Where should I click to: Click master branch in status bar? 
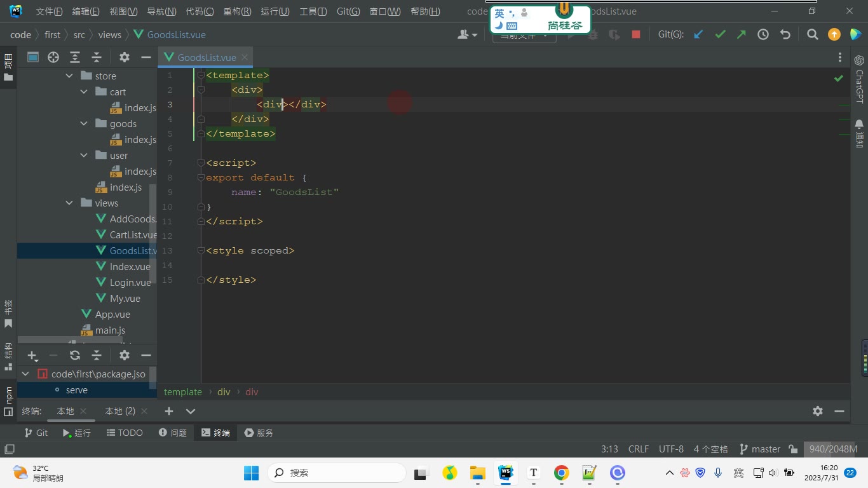click(759, 449)
